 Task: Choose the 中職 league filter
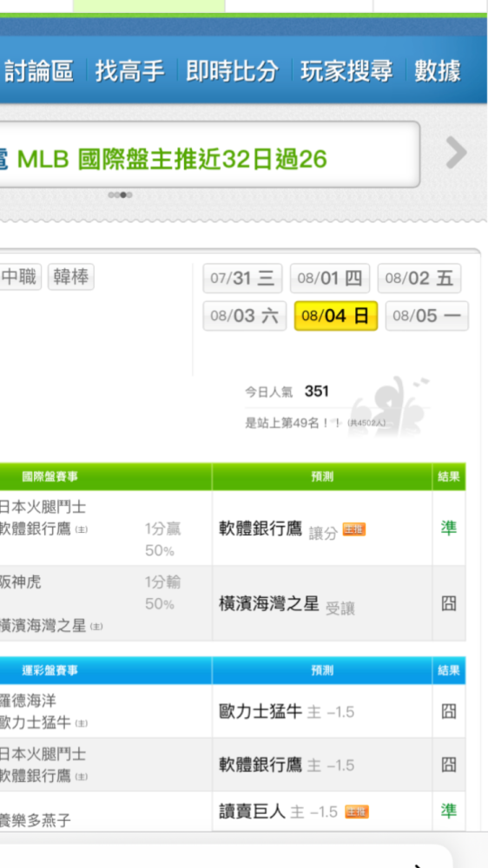pos(20,277)
